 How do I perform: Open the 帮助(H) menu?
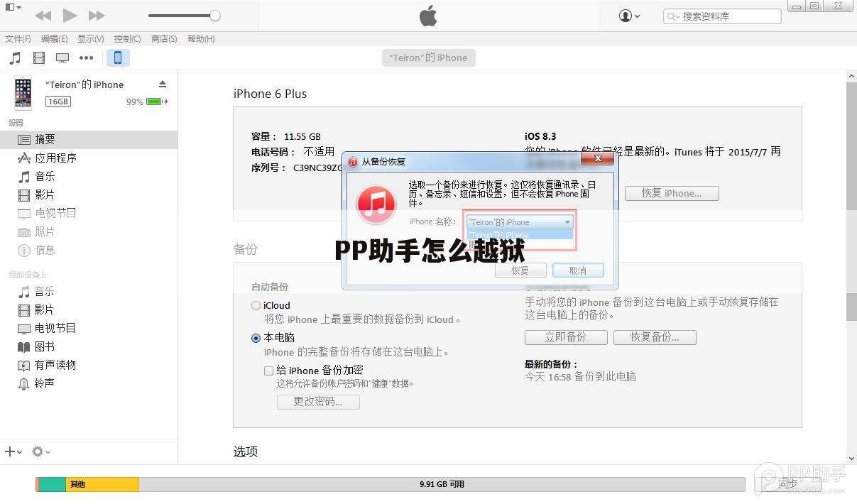pyautogui.click(x=201, y=39)
